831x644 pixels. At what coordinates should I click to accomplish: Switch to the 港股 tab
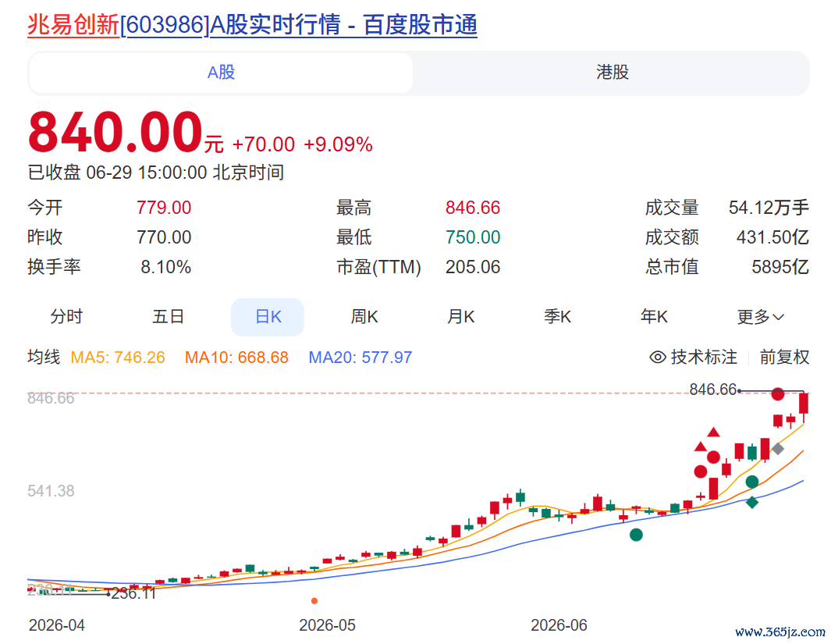[612, 73]
